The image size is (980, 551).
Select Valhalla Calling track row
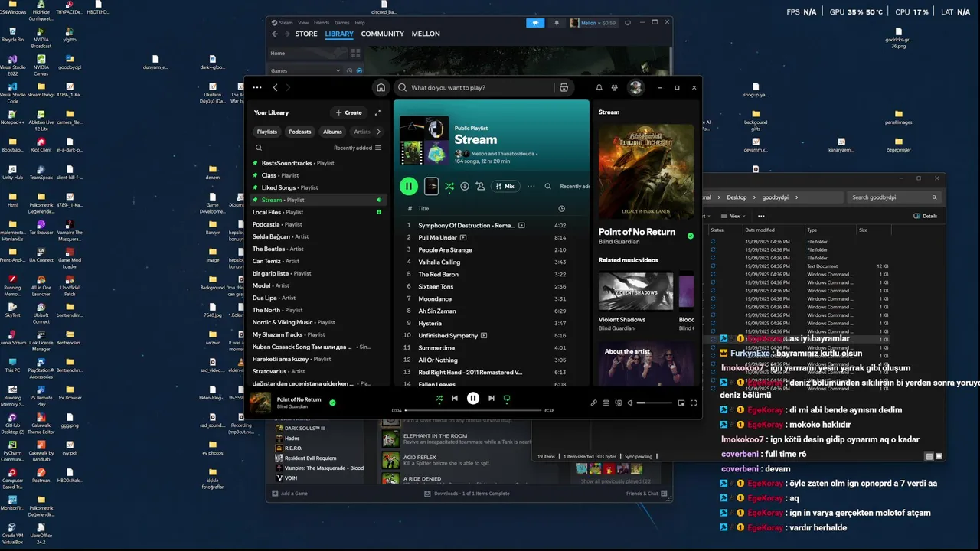[x=492, y=262]
